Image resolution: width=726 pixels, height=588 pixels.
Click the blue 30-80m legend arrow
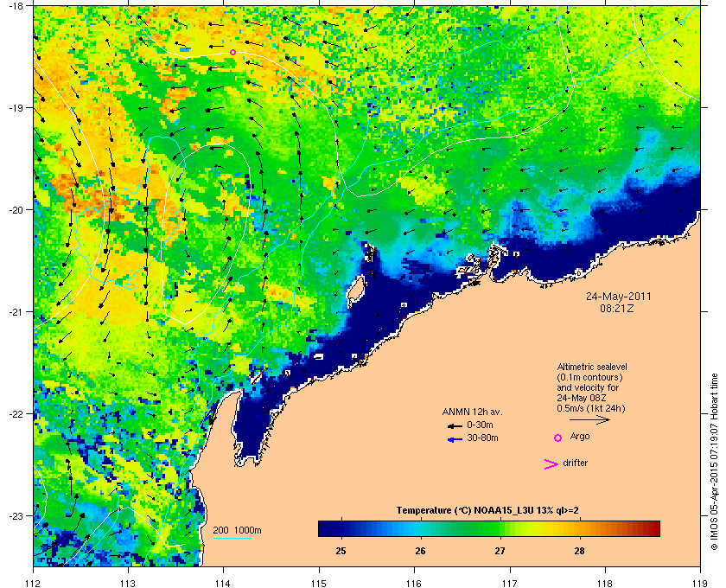pyautogui.click(x=455, y=439)
